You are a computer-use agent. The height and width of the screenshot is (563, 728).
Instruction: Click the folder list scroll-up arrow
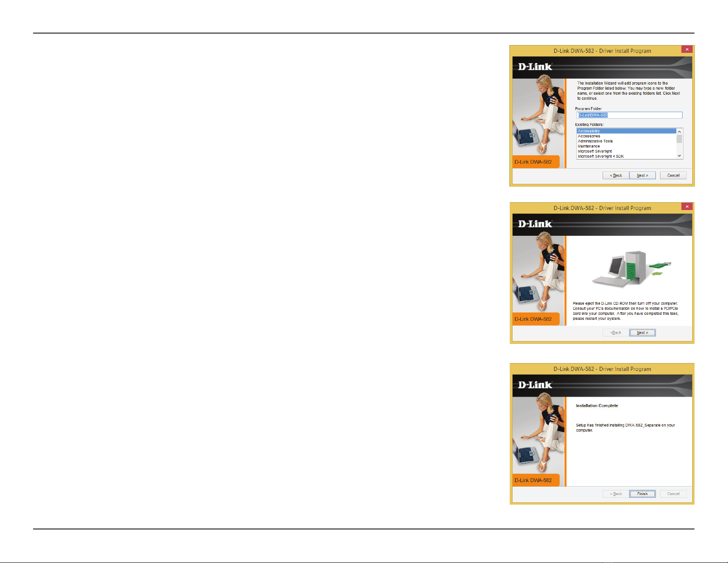[x=680, y=131]
